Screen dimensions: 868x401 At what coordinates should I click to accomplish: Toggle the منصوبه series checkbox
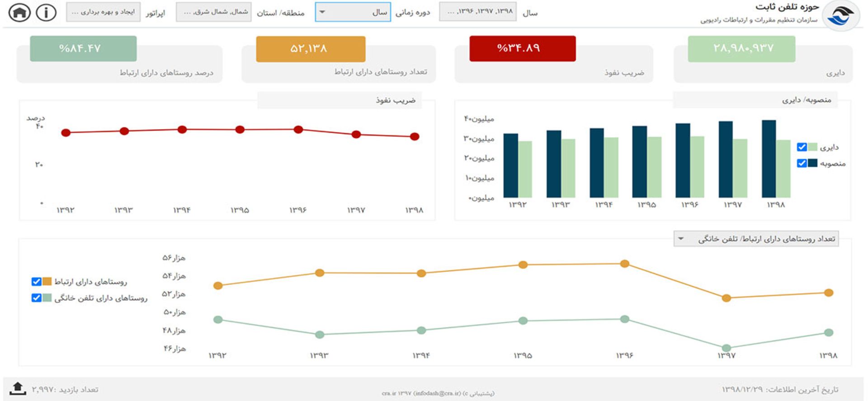click(802, 163)
